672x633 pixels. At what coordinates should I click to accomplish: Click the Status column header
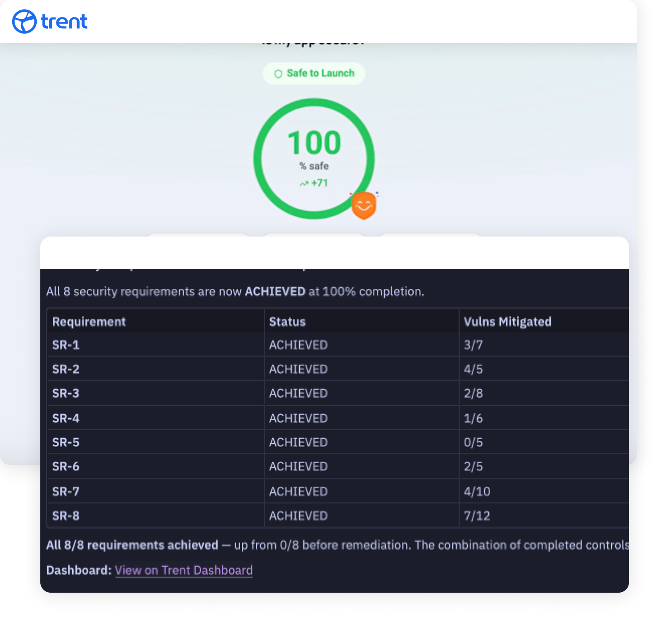click(x=287, y=322)
